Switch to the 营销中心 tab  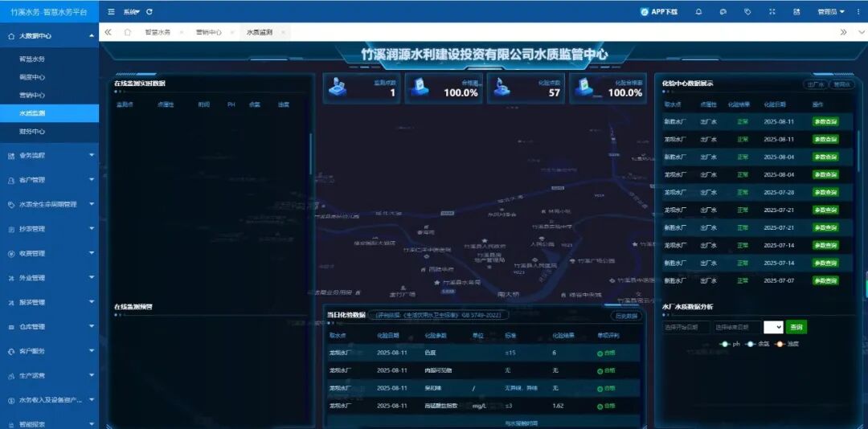coord(208,32)
